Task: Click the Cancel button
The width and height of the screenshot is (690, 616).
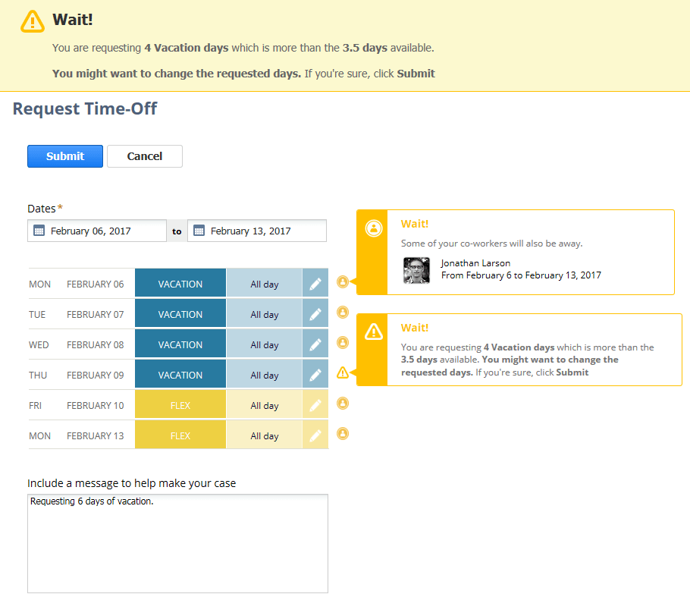Action: pyautogui.click(x=145, y=156)
